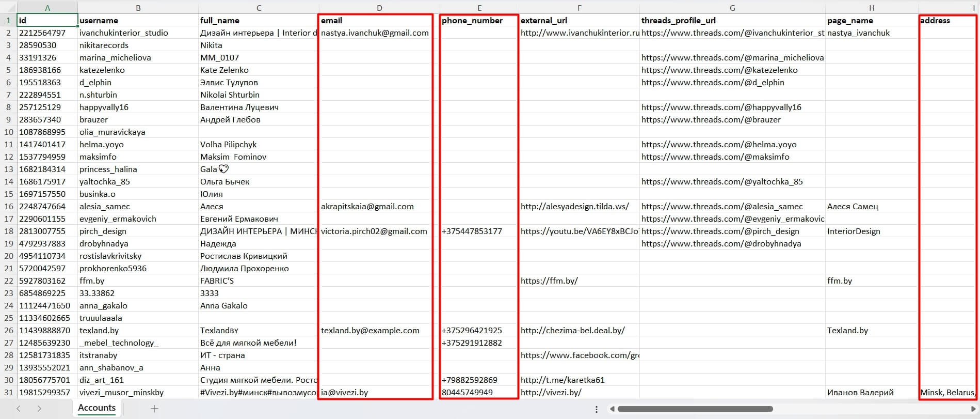
Task: Click the horizontal scrollbar thumb
Action: tap(695, 409)
